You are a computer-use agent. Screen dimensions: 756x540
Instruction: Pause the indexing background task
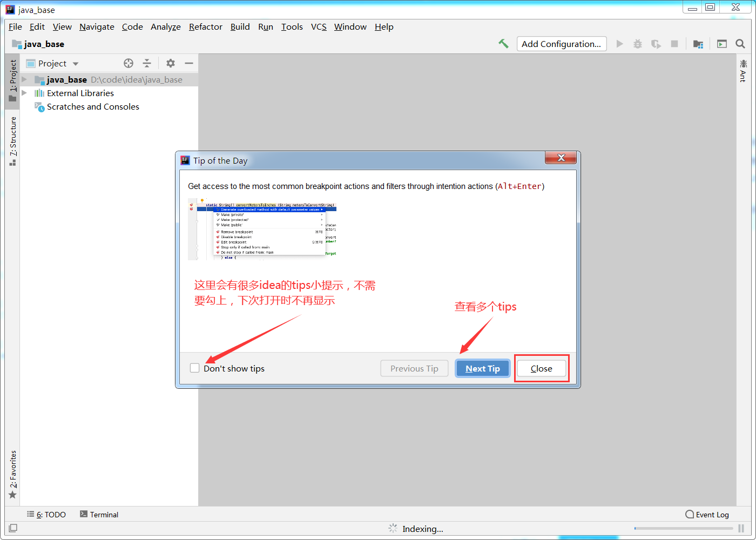coord(741,529)
